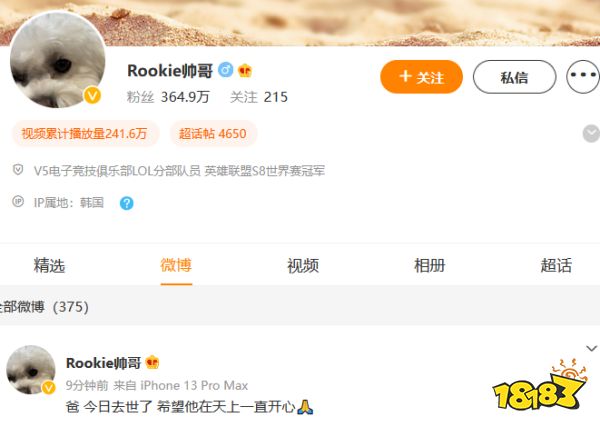Click the shield certification icon
The height and width of the screenshot is (427, 600).
pyautogui.click(x=18, y=169)
